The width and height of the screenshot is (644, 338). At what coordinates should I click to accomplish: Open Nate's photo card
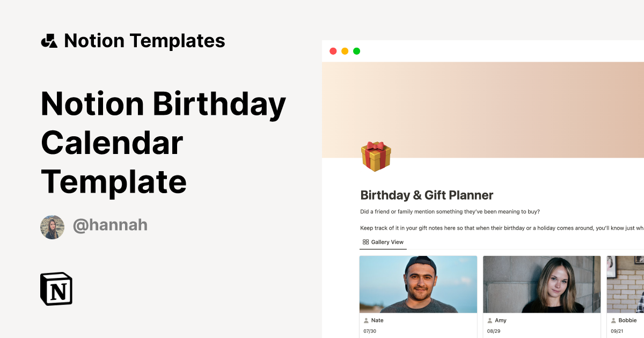point(418,284)
